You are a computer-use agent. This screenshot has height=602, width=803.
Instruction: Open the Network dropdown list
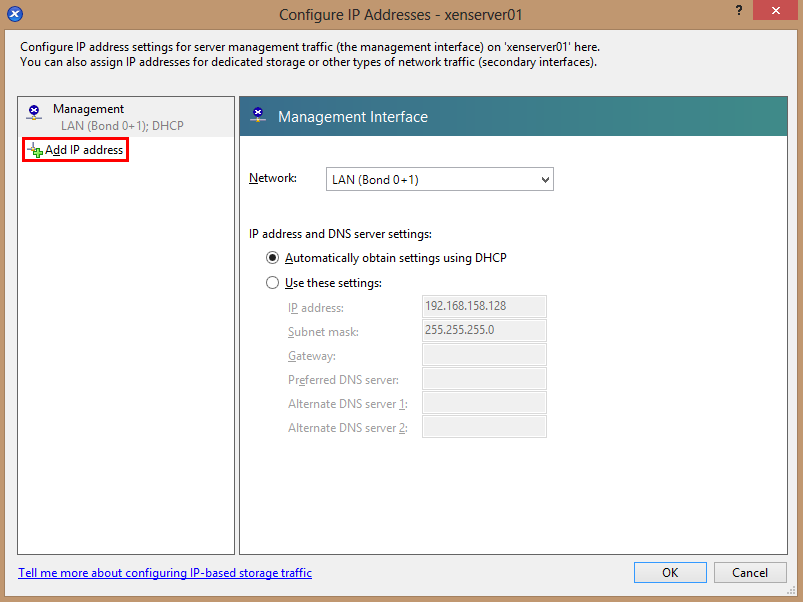tap(440, 179)
